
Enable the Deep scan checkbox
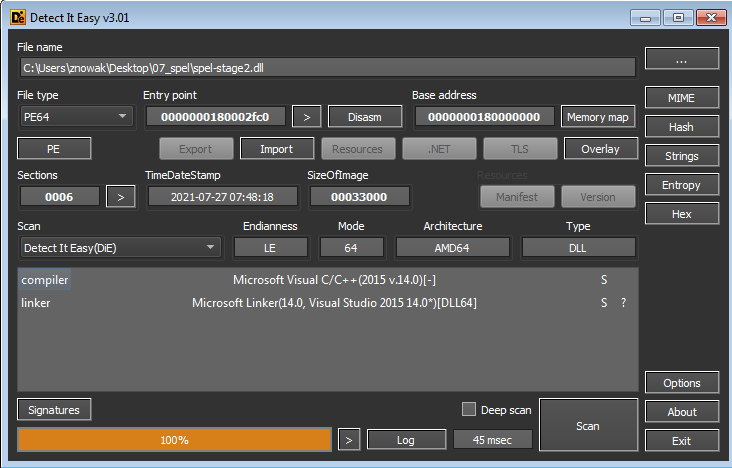(469, 409)
